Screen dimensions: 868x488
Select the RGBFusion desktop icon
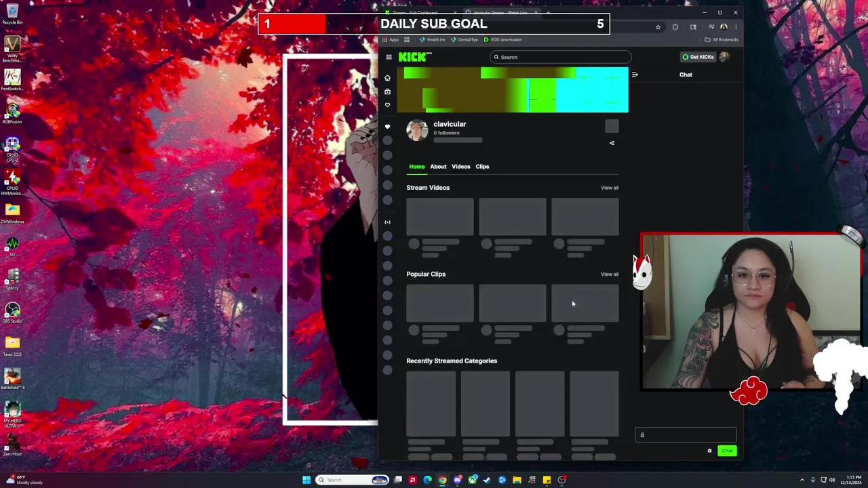coord(12,113)
